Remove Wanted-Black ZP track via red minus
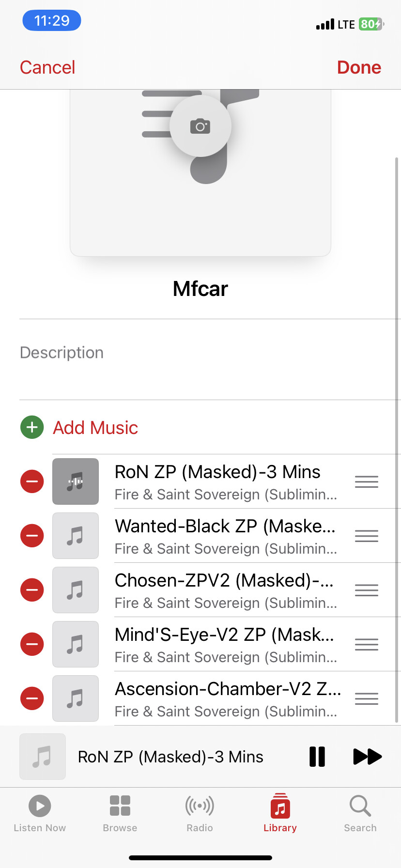This screenshot has height=868, width=401. pyautogui.click(x=32, y=536)
